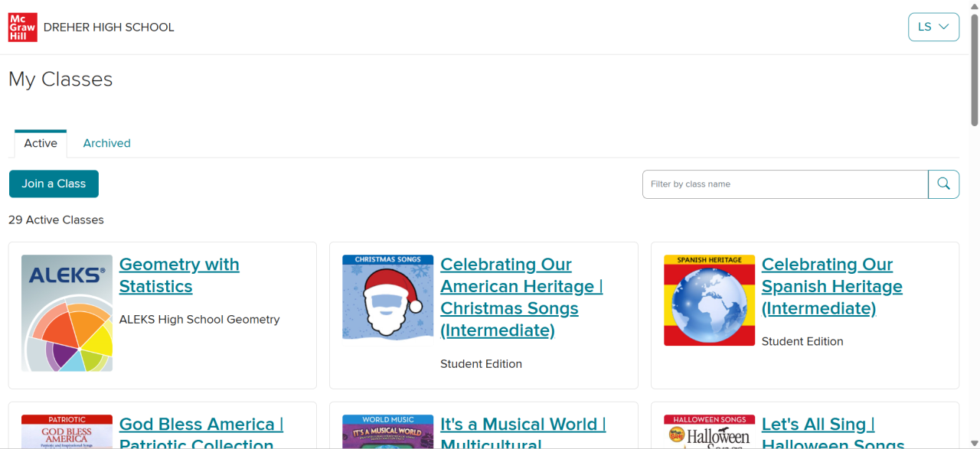
Task: Open Let's All Sing Halloween Songs link
Action: tap(833, 432)
